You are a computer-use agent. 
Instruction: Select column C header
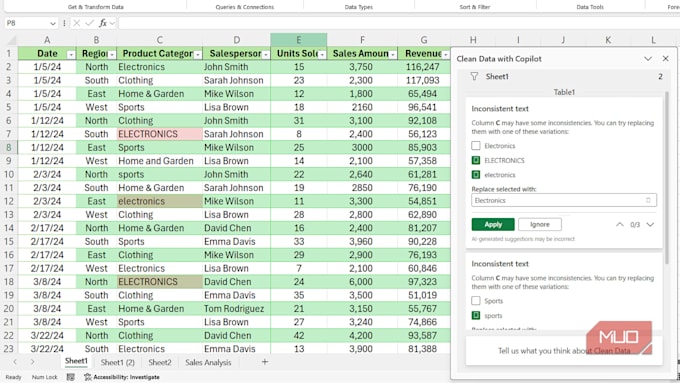(x=160, y=40)
